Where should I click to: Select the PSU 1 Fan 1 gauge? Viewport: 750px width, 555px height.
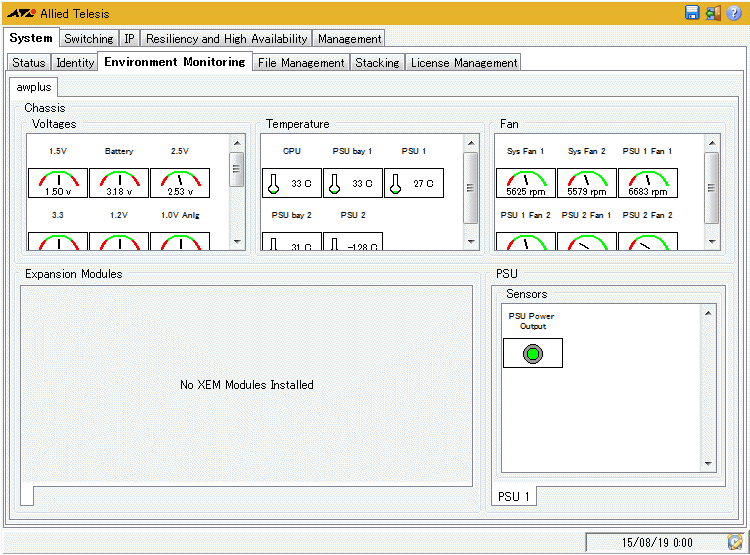(x=647, y=183)
